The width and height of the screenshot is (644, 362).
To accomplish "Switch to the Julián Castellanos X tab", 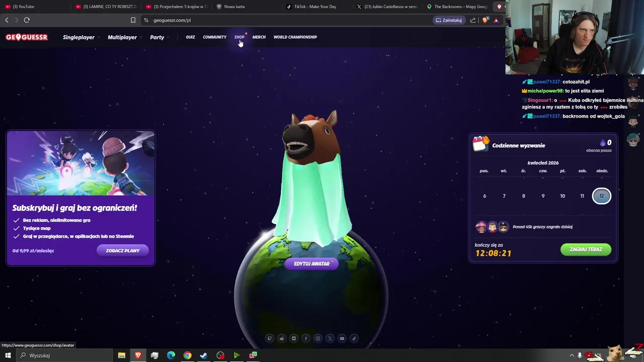I will coord(387,7).
